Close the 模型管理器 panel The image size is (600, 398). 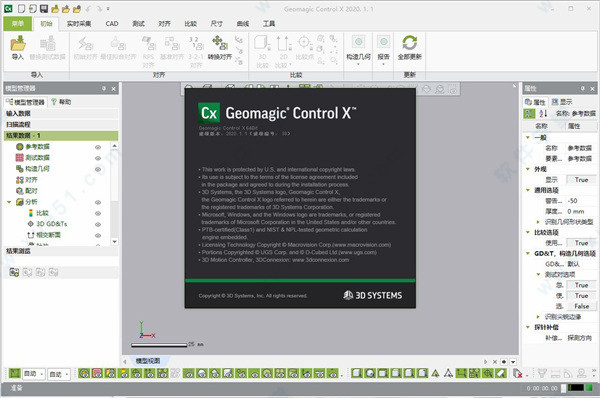point(114,88)
